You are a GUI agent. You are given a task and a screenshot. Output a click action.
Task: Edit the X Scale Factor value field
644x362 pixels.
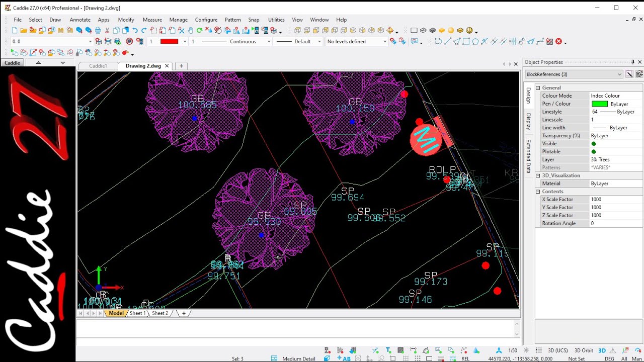point(616,200)
